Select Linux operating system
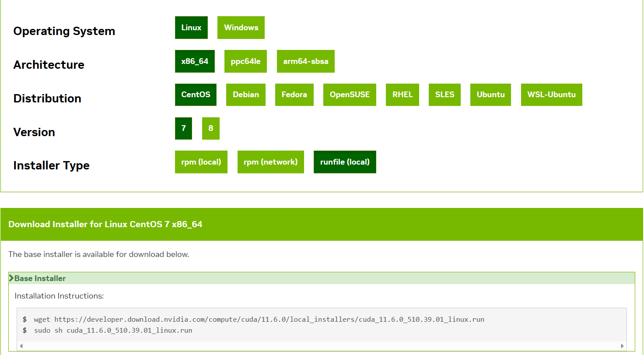The image size is (644, 355). (191, 28)
